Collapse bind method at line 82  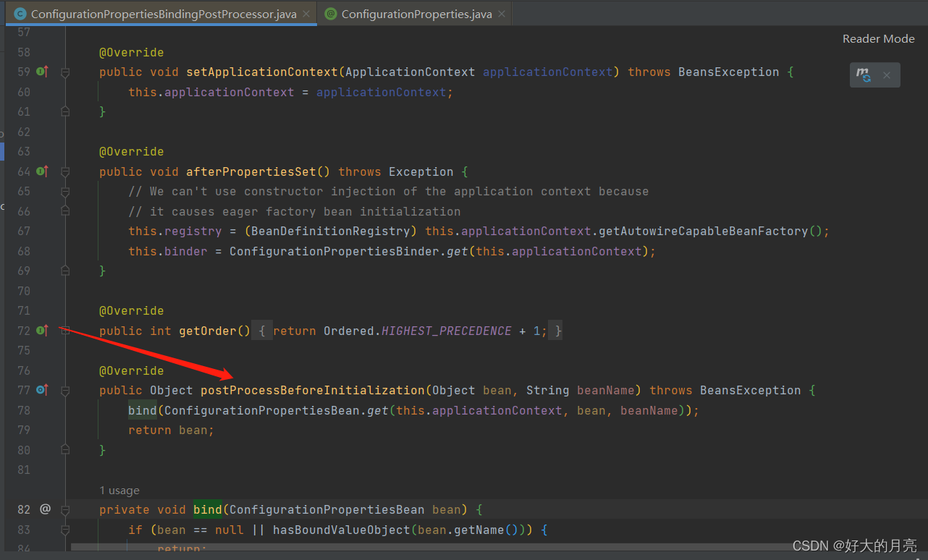65,510
